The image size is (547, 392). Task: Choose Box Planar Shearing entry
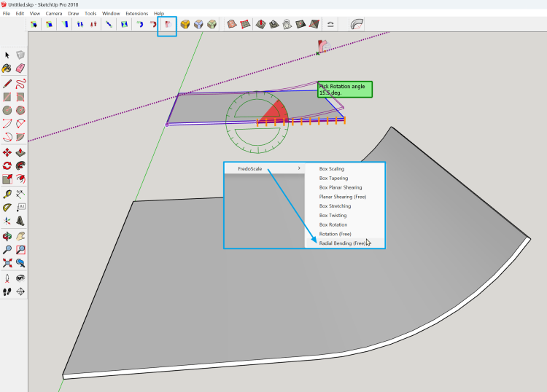[x=341, y=187]
